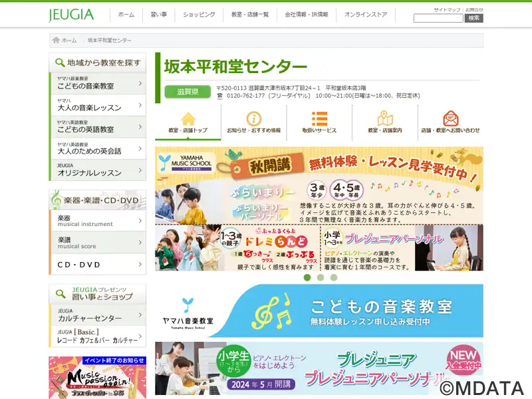Click the 坂本平和堂センター page heading

coord(235,66)
